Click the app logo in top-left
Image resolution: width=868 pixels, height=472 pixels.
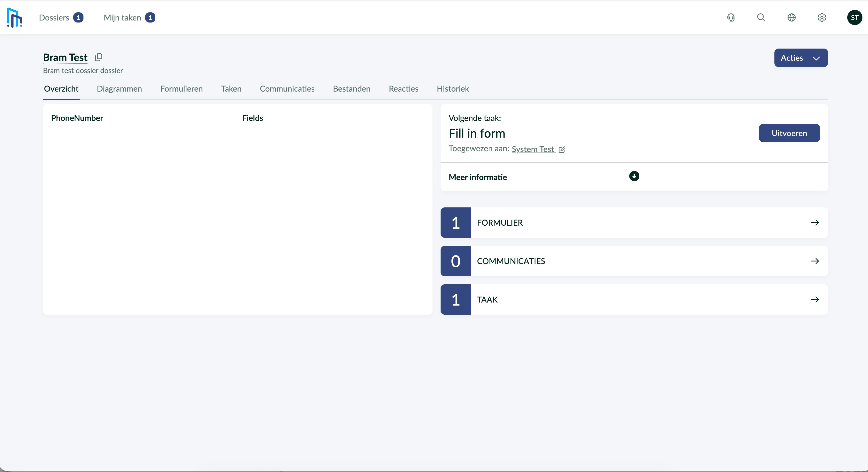[x=14, y=17]
